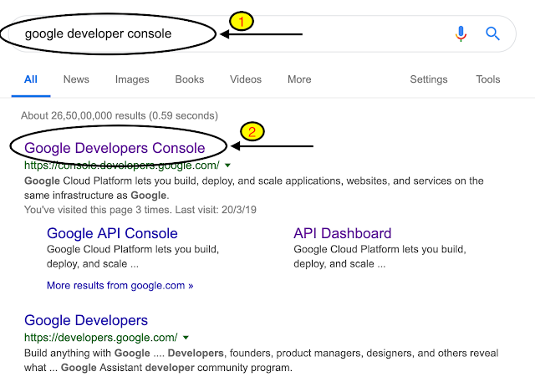Click the yellow number 2 annotation badge
The image size is (535, 392).
(252, 132)
